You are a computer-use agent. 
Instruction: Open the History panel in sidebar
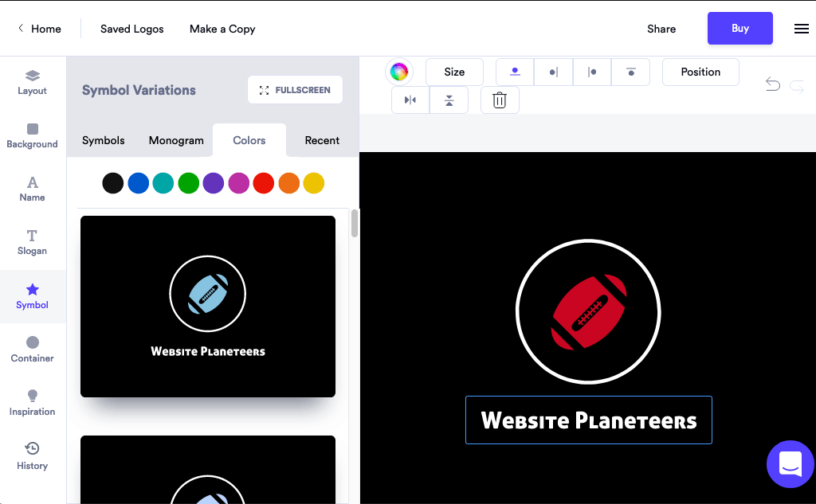(x=32, y=457)
